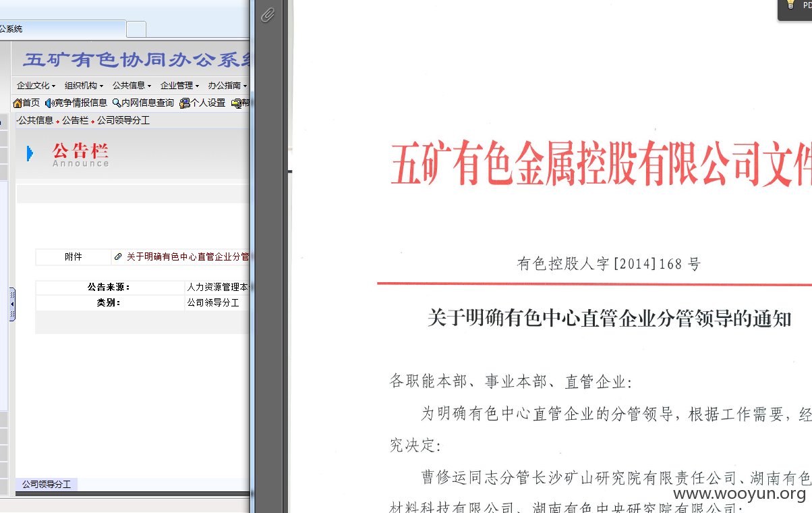Click PDF document number 有色控股人字[2014]168号

[x=609, y=264]
